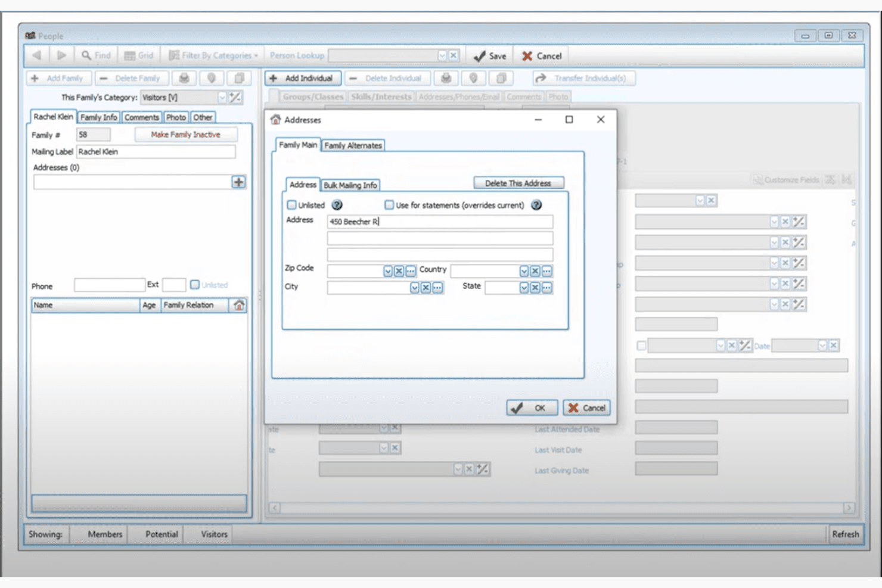Click the Add Individual button
882x588 pixels.
[x=303, y=78]
